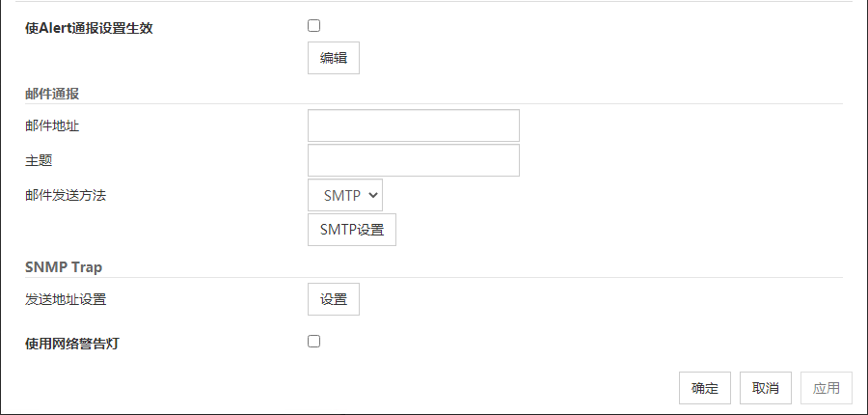Screen dimensions: 868x415
Task: Toggle the 使用网络警告灯 checkbox
Action: point(313,341)
